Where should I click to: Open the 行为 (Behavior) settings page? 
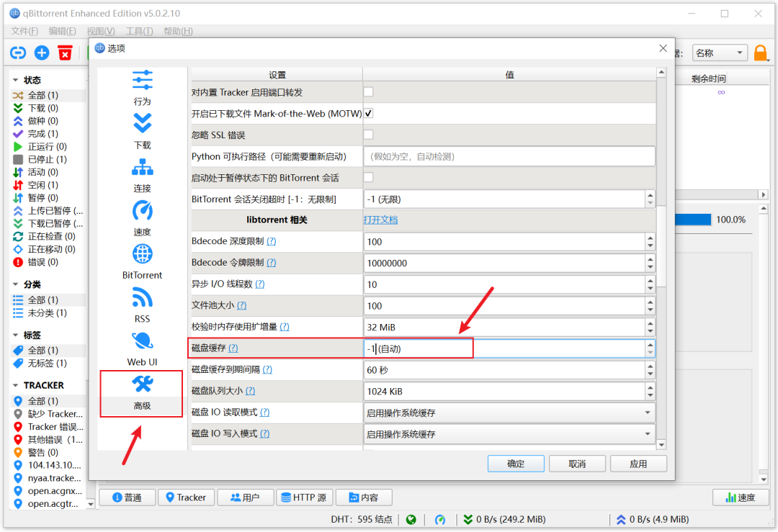click(x=142, y=88)
